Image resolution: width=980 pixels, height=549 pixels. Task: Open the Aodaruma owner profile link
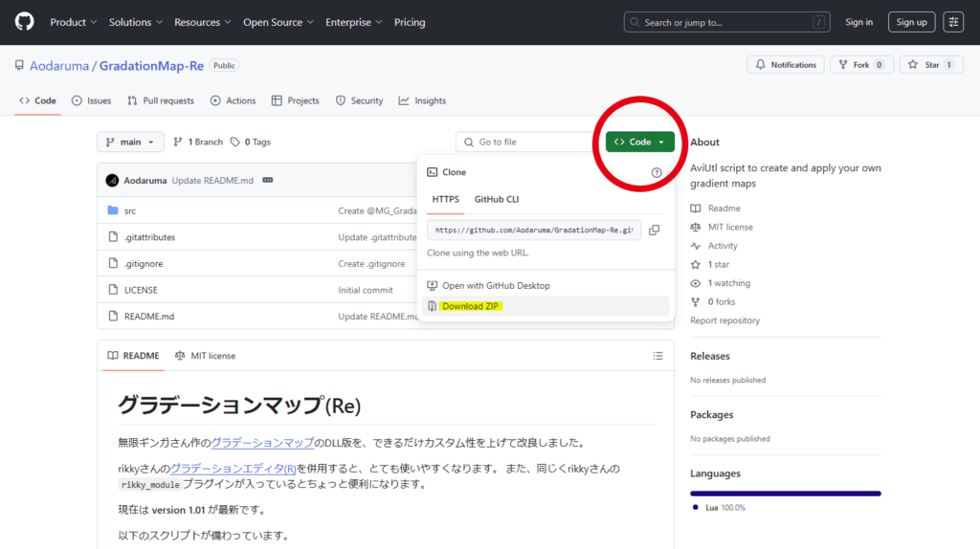coord(59,66)
